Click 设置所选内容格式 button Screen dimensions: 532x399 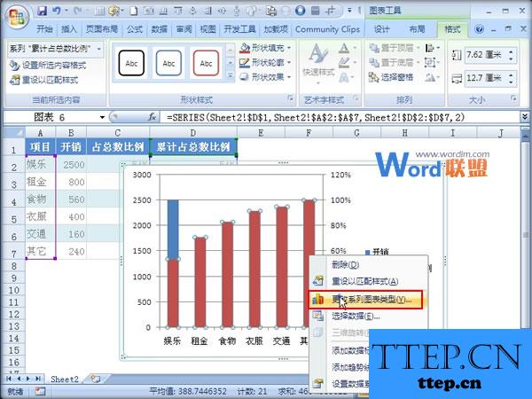coord(48,65)
